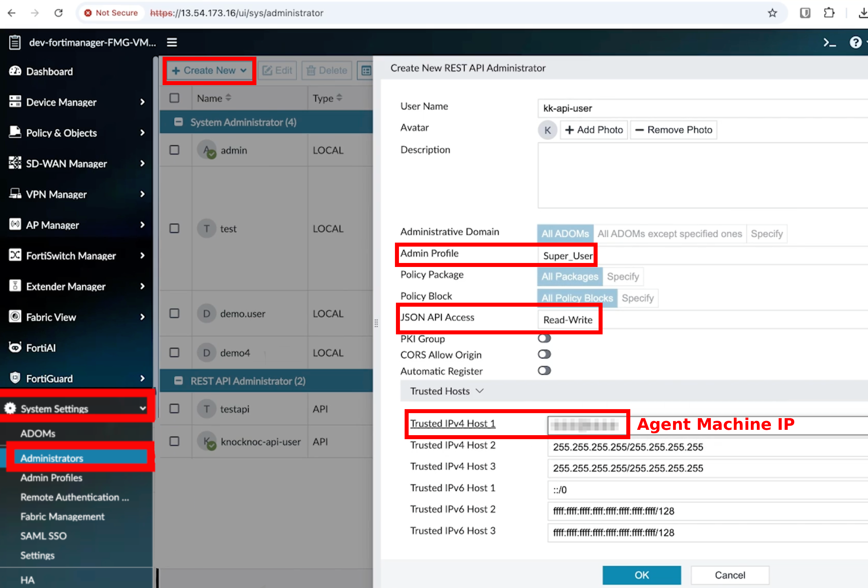Click the K avatar circle

(547, 130)
